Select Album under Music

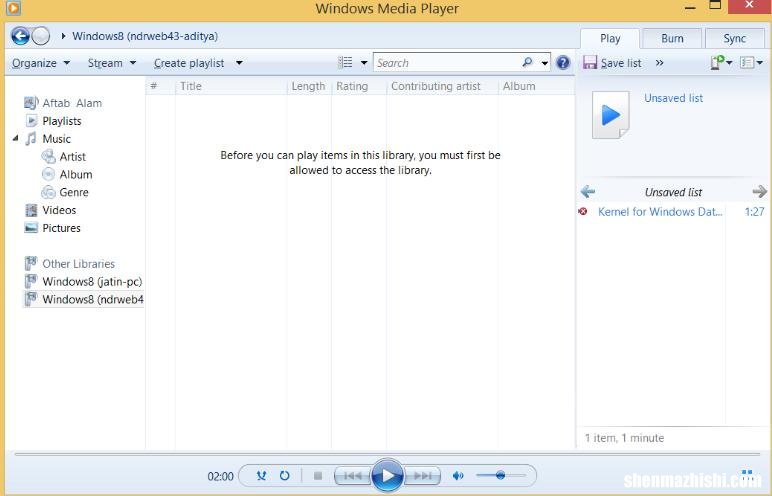coord(76,174)
